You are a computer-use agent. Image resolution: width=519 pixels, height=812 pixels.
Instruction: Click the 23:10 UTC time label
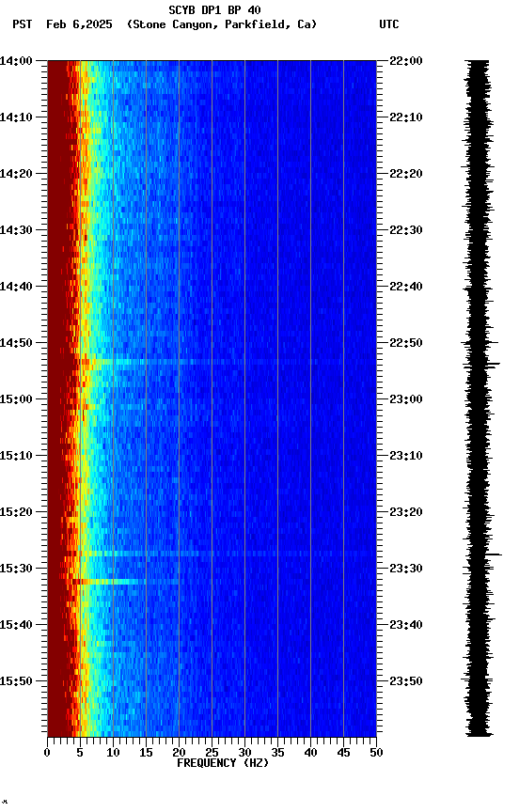click(x=406, y=456)
